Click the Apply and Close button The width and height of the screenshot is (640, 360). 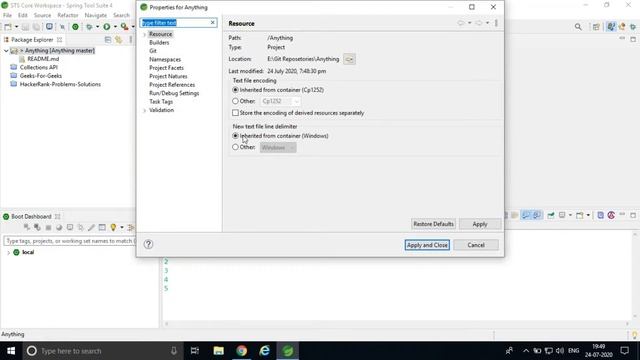(x=427, y=245)
